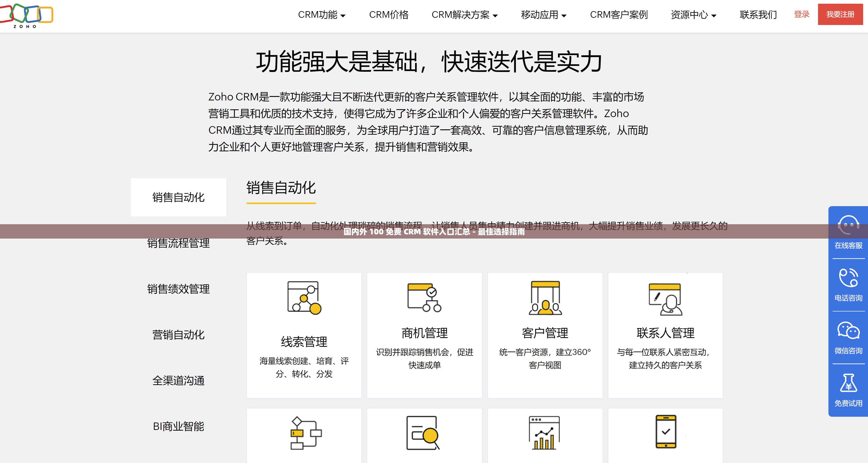Click the 电话咨询 phone icon
This screenshot has height=463, width=868.
click(x=848, y=277)
